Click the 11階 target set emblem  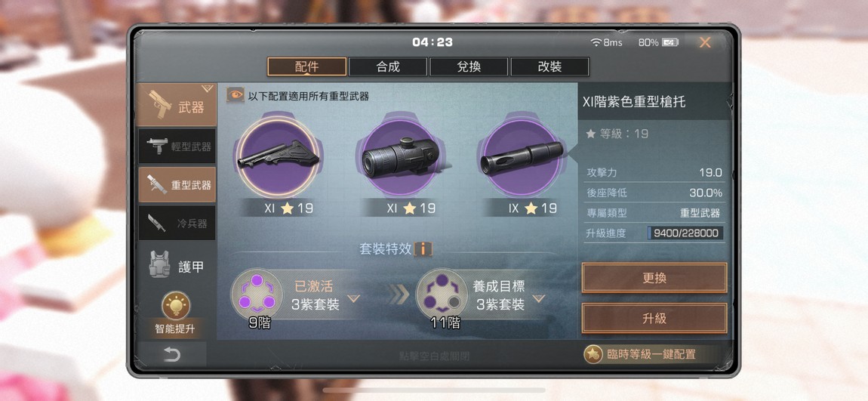442,294
